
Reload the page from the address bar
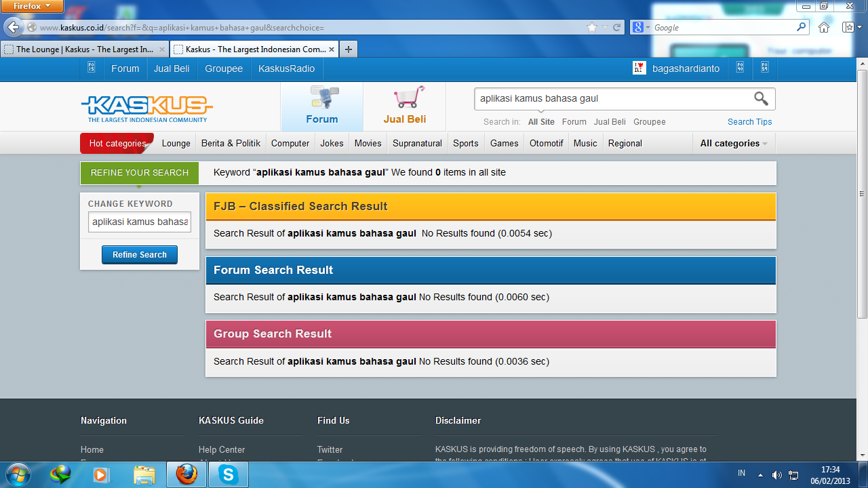click(x=617, y=28)
